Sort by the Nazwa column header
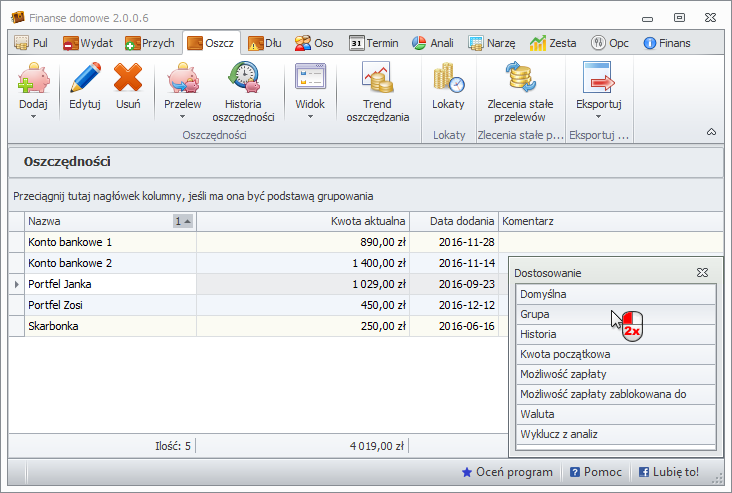Screen dimensions: 732x493 point(100,221)
